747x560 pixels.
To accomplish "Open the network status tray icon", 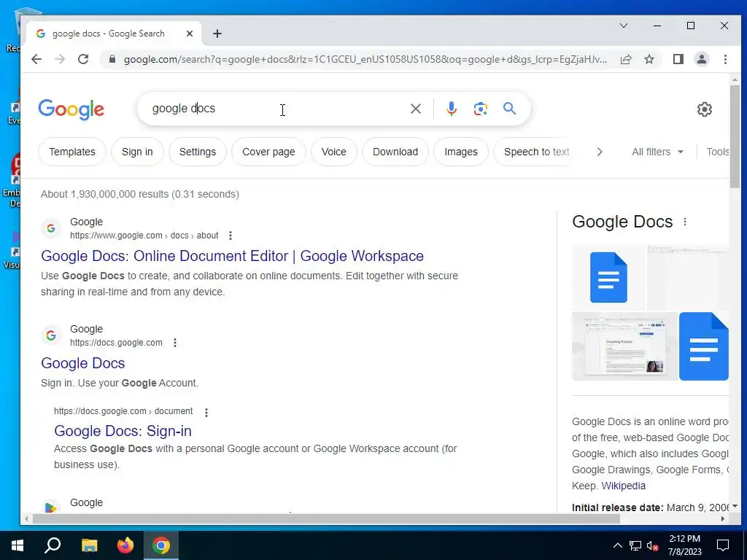I will [635, 545].
